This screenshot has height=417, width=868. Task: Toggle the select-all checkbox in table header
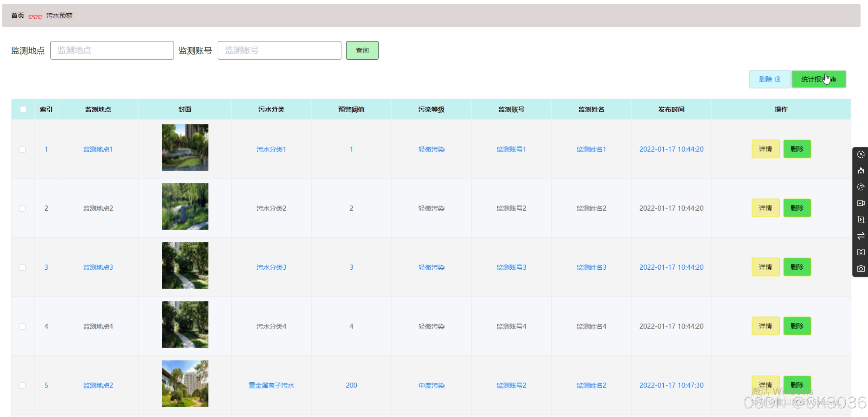23,109
